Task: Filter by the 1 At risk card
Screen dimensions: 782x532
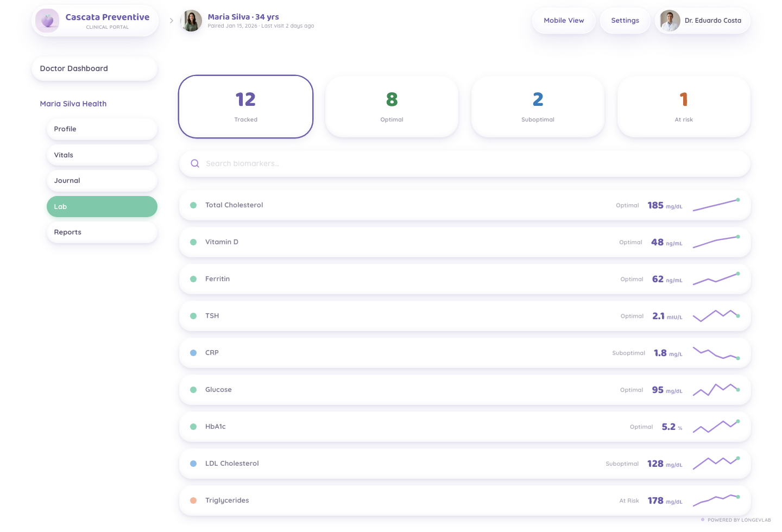Action: (684, 106)
